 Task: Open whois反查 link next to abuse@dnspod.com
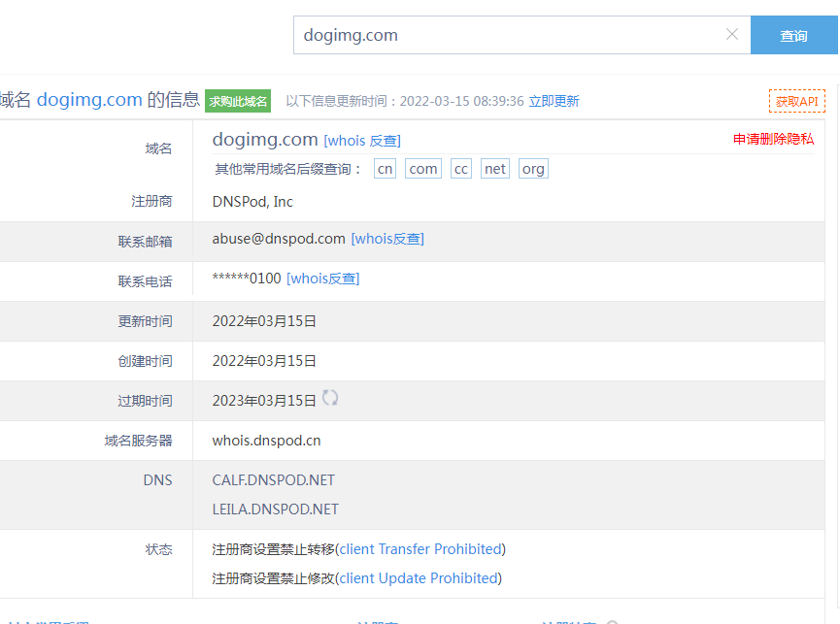(387, 239)
